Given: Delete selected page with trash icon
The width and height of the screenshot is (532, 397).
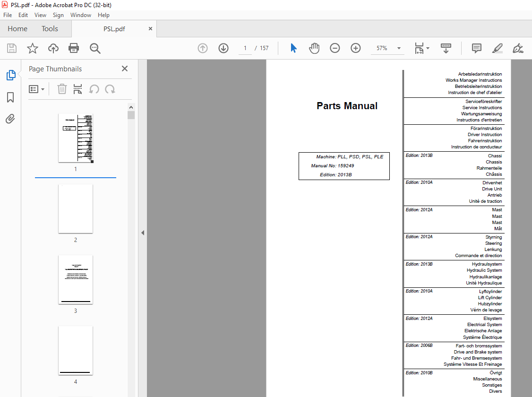Looking at the screenshot, I should coord(62,89).
